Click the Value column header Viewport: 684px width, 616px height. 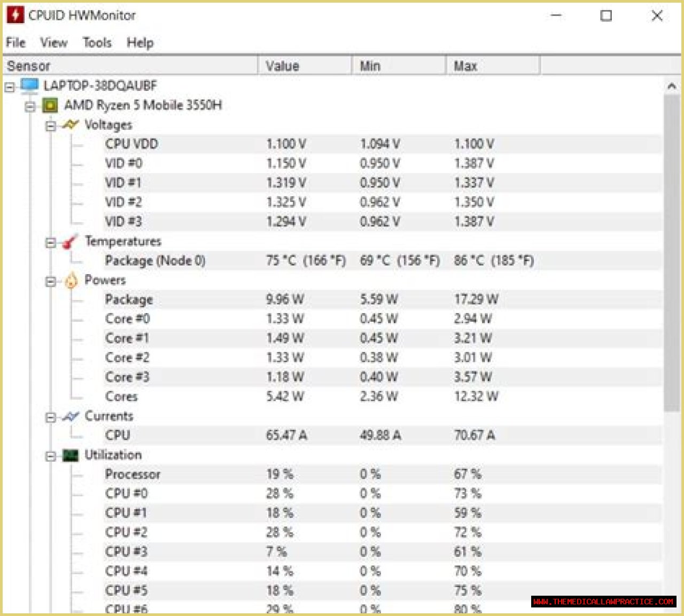[x=305, y=66]
